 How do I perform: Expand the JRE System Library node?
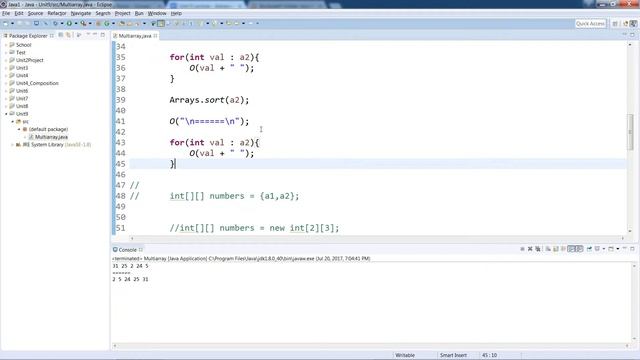(x=13, y=145)
